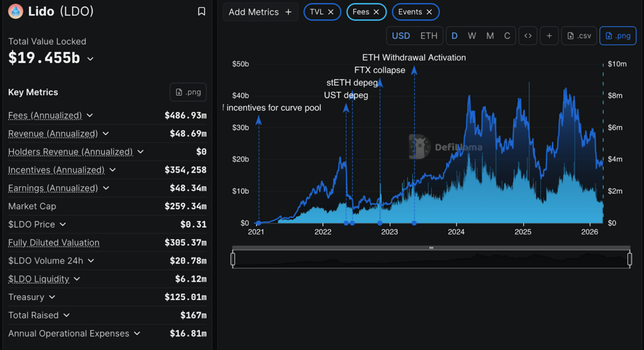Click the incentives for curve pool label

(272, 108)
